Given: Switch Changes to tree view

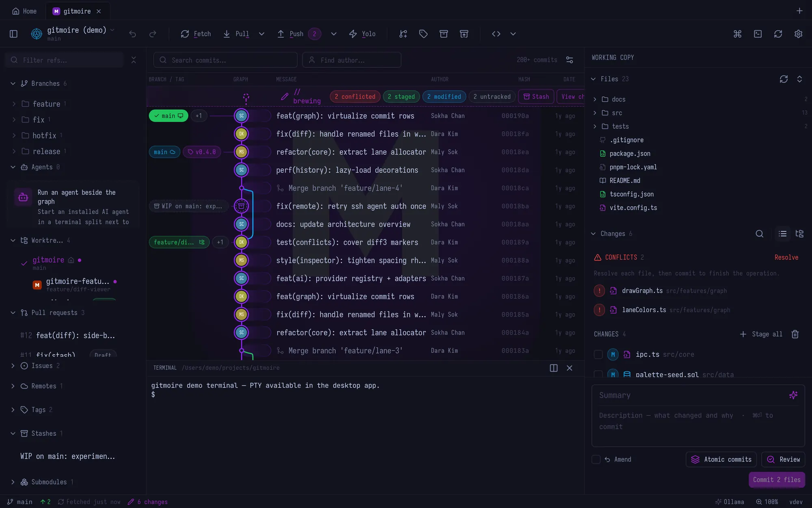Looking at the screenshot, I should point(799,234).
